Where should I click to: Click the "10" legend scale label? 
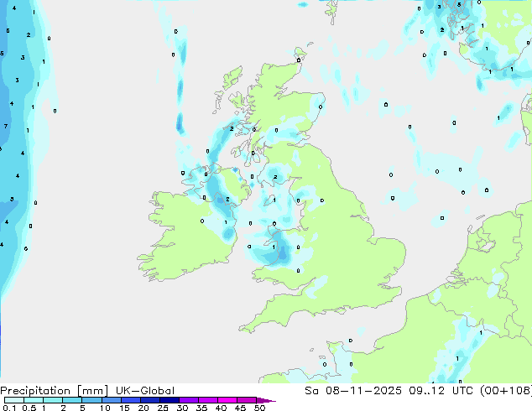pyautogui.click(x=105, y=408)
